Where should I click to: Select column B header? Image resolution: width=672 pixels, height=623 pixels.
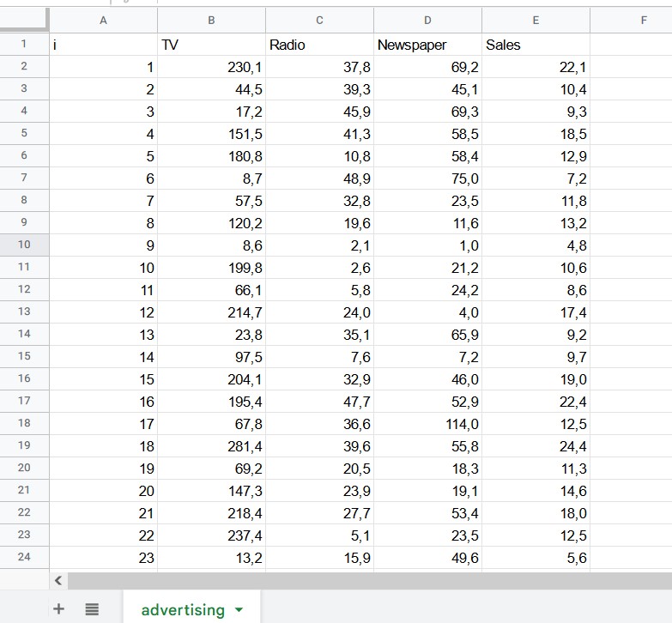coord(211,21)
